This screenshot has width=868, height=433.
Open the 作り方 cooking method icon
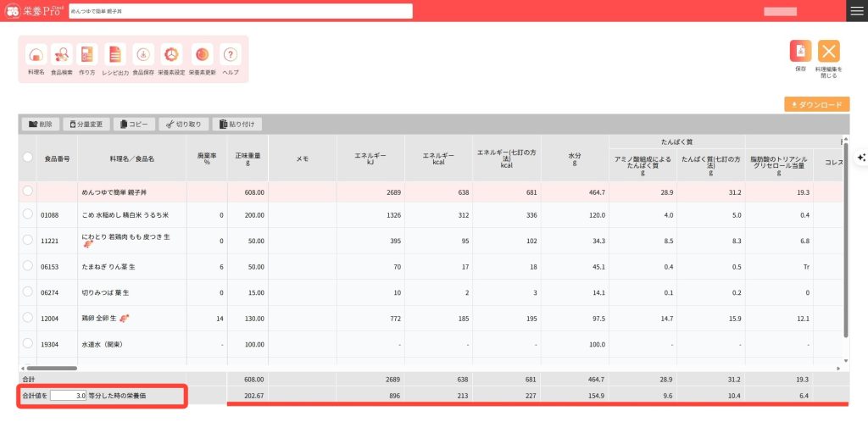click(x=87, y=55)
